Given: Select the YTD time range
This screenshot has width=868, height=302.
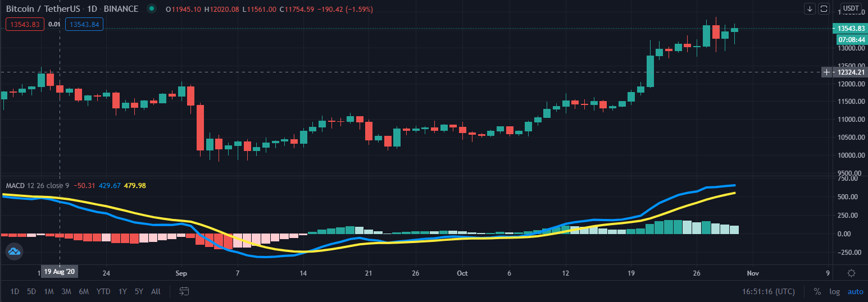Looking at the screenshot, I should pyautogui.click(x=103, y=291).
